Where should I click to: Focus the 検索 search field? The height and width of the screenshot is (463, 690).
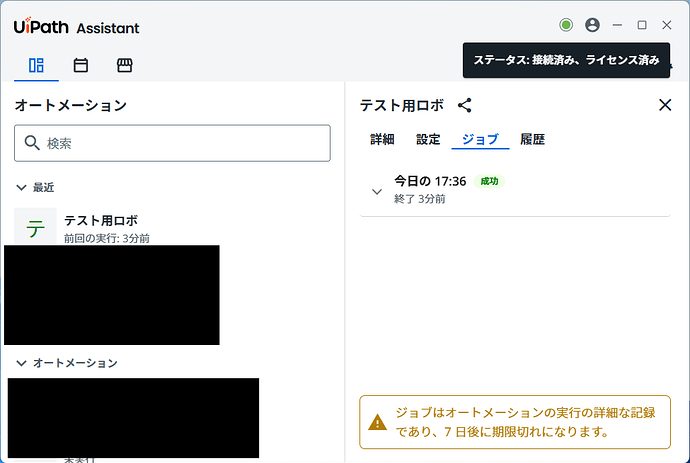pyautogui.click(x=172, y=143)
